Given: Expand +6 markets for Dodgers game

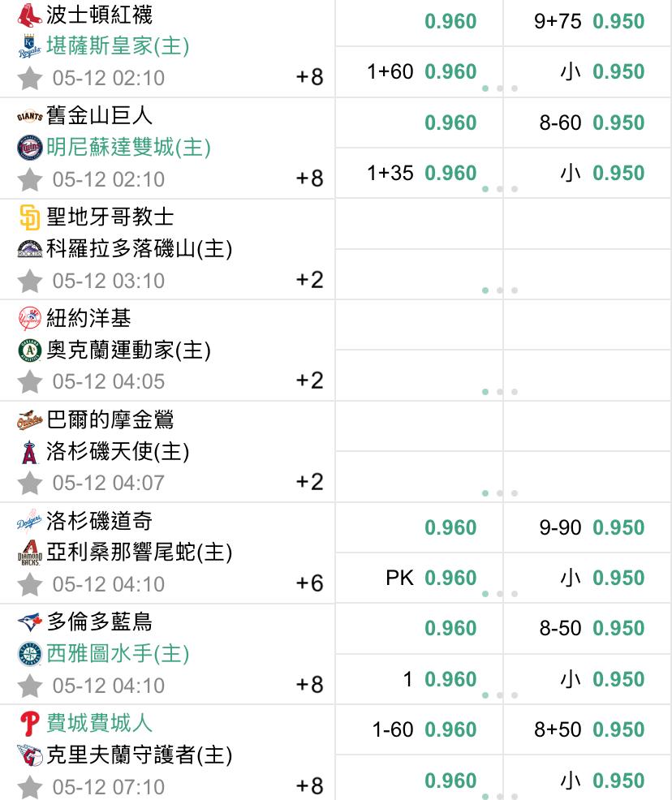Looking at the screenshot, I should click(x=310, y=583).
